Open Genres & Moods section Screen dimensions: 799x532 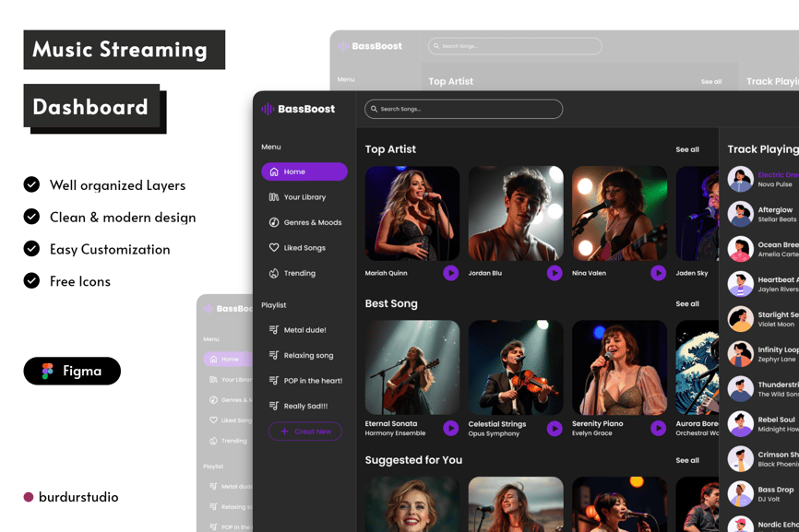point(312,222)
